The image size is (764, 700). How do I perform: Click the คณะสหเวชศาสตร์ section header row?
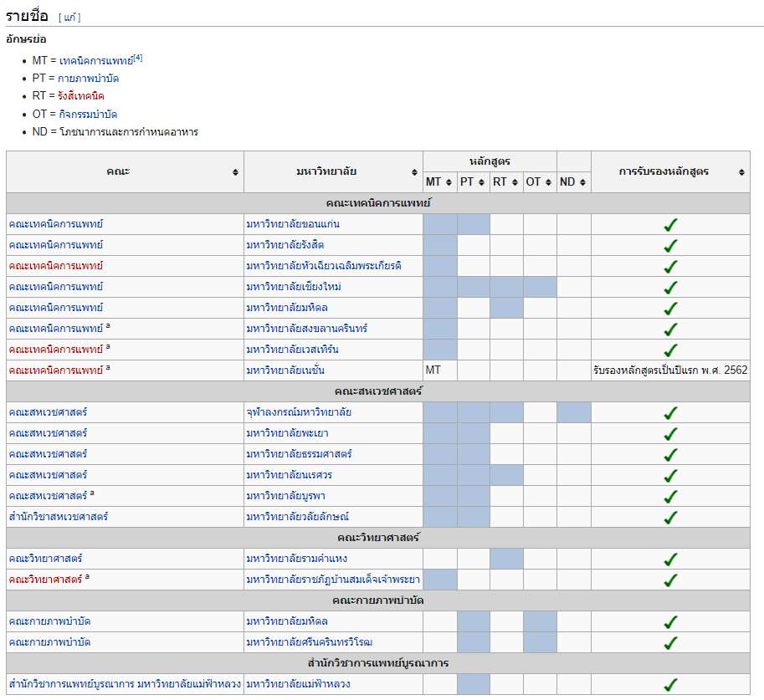coord(378,391)
